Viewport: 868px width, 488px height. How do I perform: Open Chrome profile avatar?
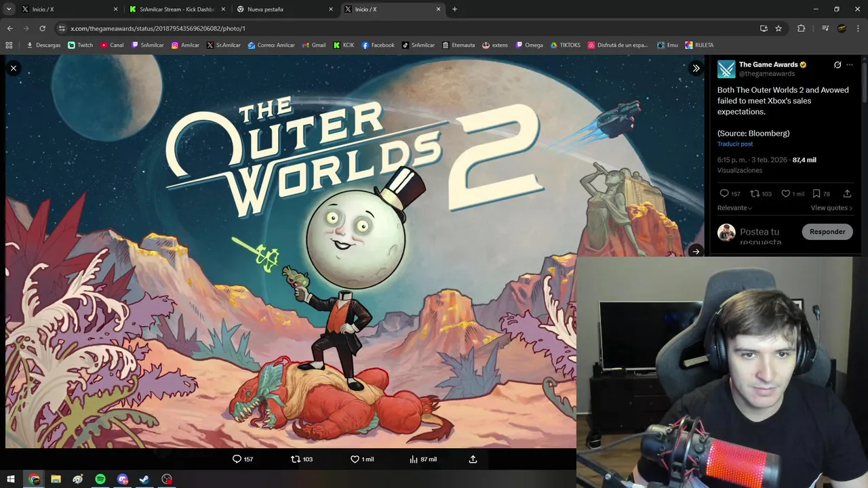842,28
